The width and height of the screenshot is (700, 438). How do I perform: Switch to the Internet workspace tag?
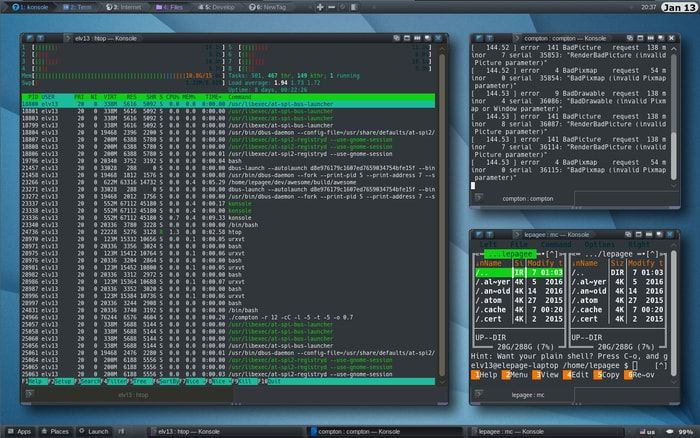point(125,7)
